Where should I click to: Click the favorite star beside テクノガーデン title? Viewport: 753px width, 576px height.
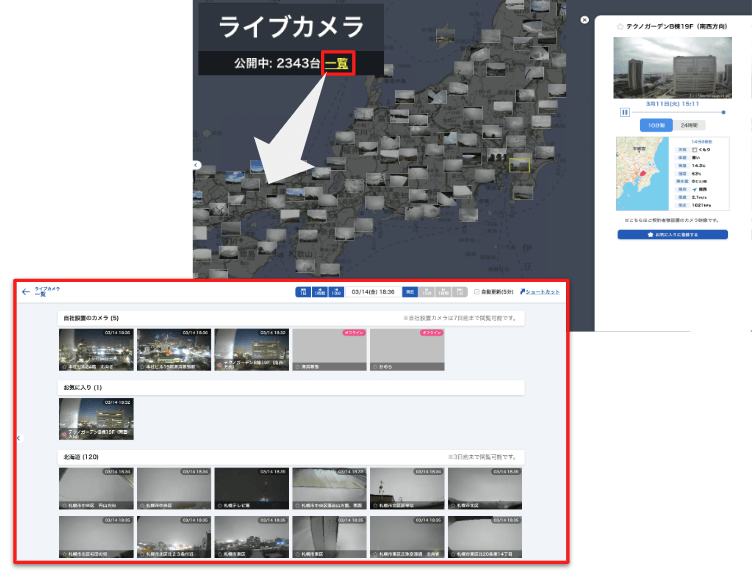pyautogui.click(x=620, y=26)
